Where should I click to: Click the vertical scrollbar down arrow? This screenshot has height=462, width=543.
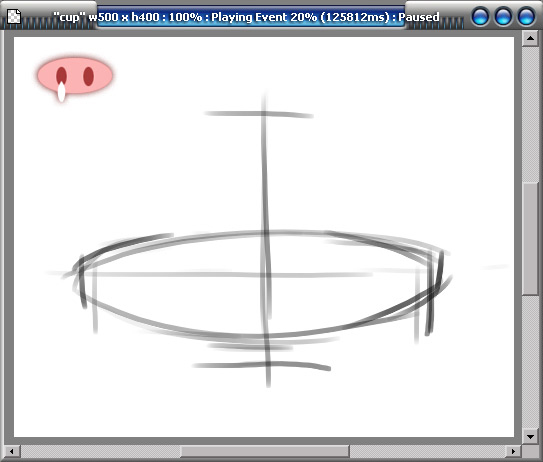530,436
